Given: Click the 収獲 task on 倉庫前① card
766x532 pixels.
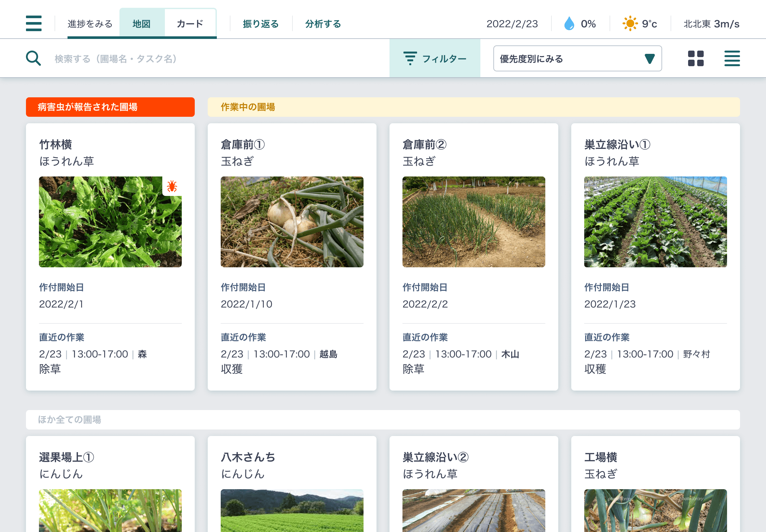Looking at the screenshot, I should 232,369.
